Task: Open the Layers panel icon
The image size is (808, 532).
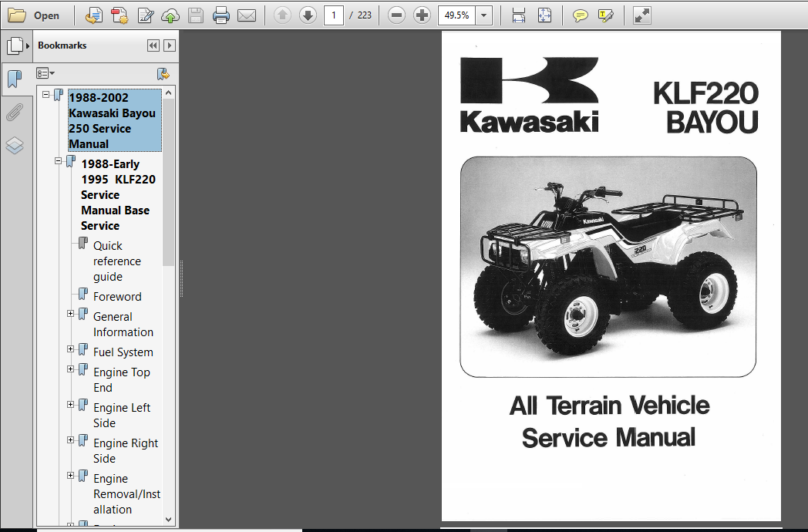Action: [x=15, y=146]
